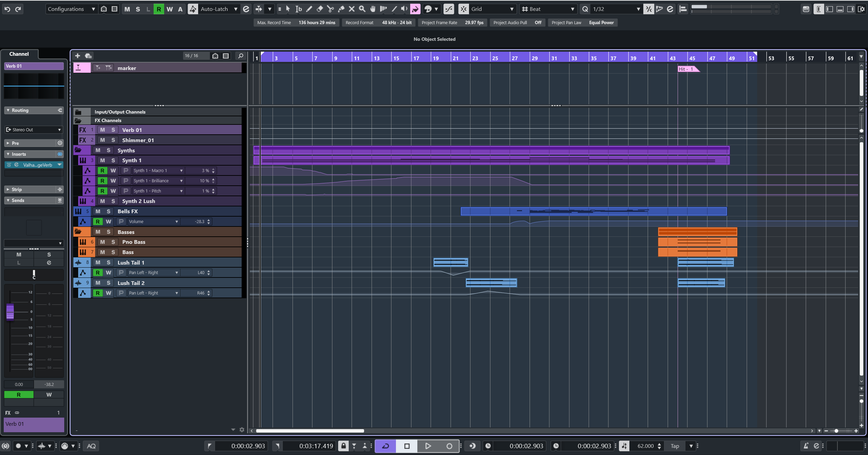Select the Draw pencil tool
This screenshot has width=868, height=455.
point(309,9)
